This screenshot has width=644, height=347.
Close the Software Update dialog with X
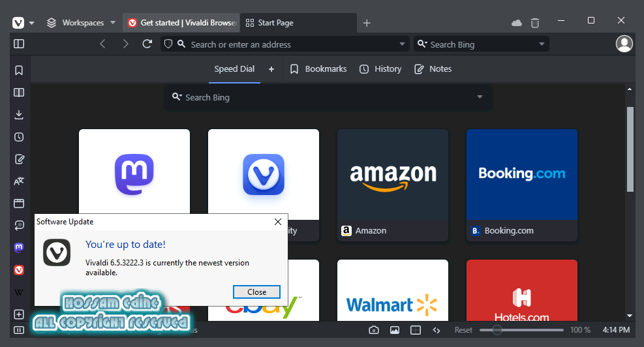278,222
